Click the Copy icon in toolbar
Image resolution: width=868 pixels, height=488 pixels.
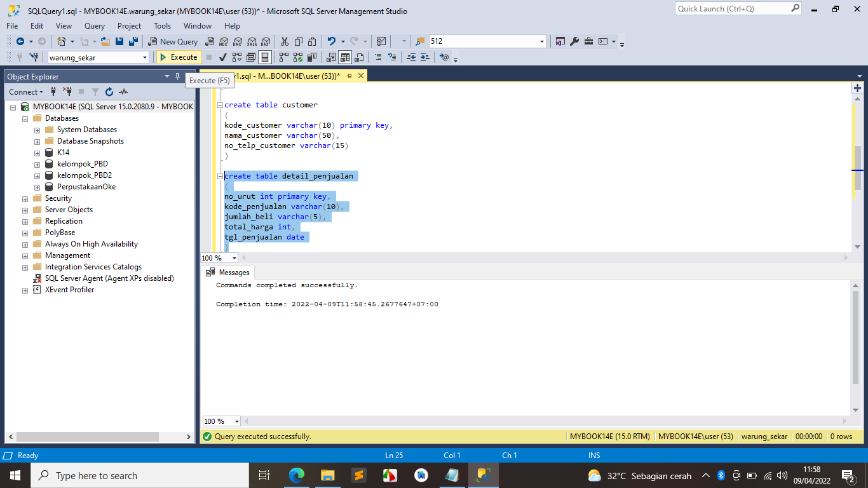(298, 41)
